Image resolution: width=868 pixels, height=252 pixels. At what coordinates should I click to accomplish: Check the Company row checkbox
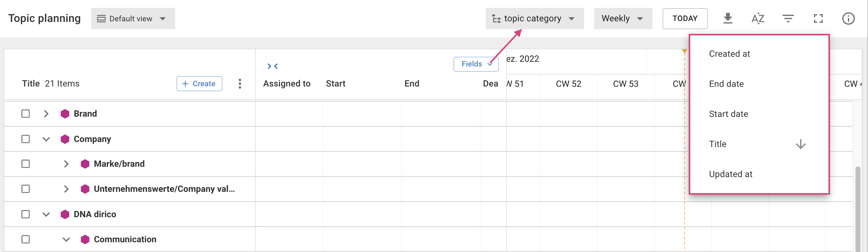[x=26, y=139]
